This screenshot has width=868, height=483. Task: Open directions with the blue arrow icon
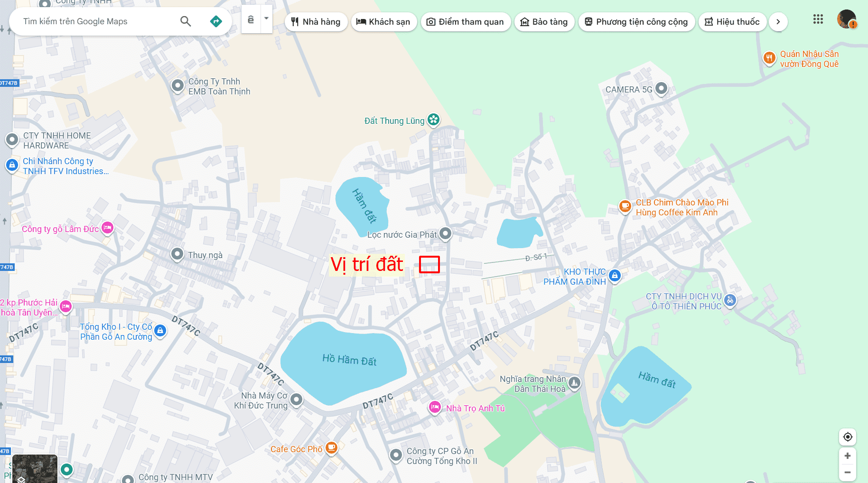[x=216, y=21]
